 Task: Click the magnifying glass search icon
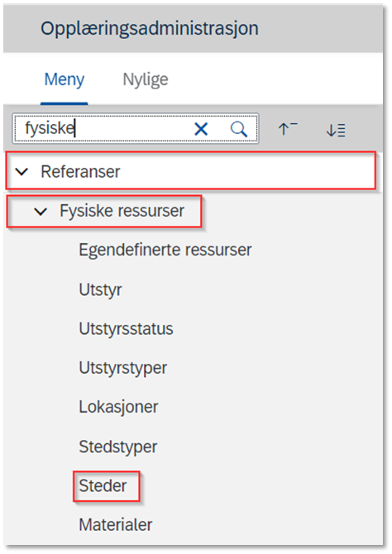[239, 129]
